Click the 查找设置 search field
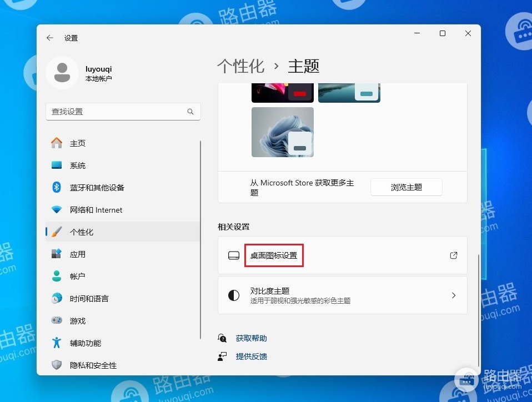 [x=123, y=112]
